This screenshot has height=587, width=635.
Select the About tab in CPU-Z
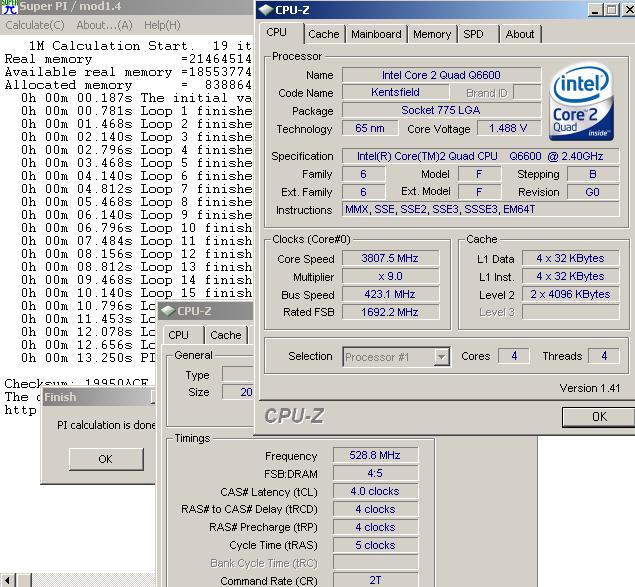(x=519, y=34)
